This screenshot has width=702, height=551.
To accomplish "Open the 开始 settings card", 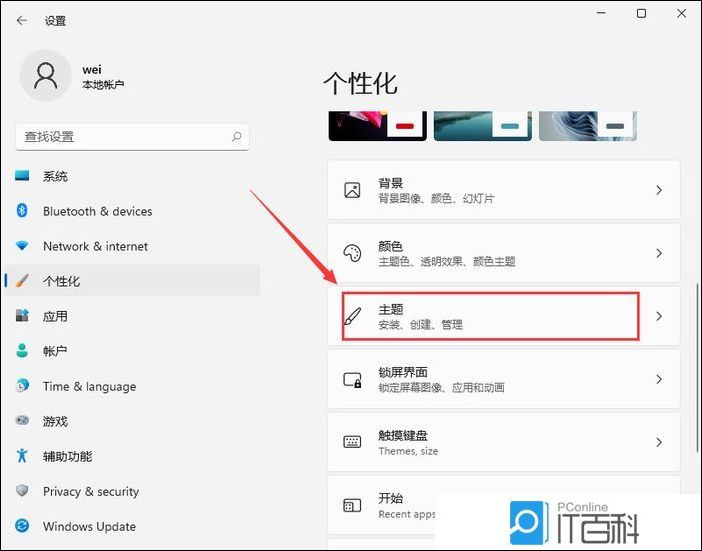I will [504, 506].
